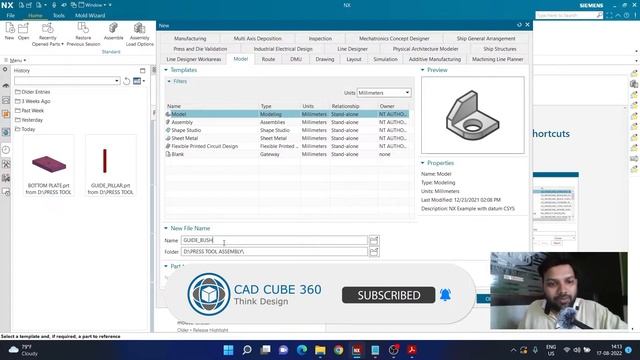Image resolution: width=640 pixels, height=360 pixels.
Task: Select the Simulation tab
Action: tap(385, 59)
